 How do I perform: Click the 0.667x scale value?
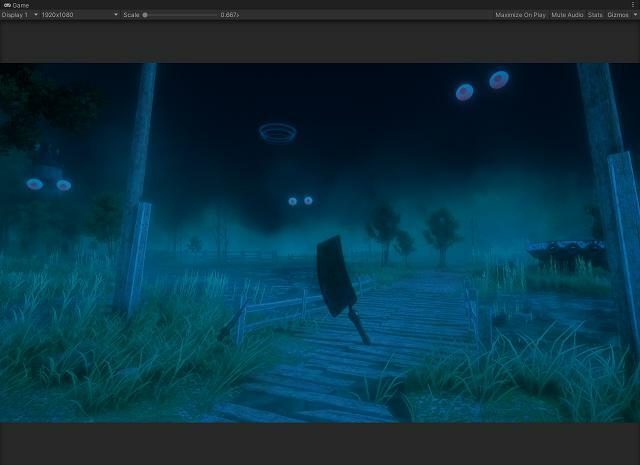(229, 15)
